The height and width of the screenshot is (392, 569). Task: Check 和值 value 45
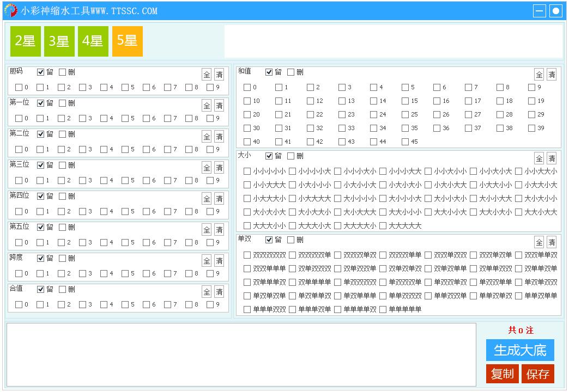[x=405, y=142]
